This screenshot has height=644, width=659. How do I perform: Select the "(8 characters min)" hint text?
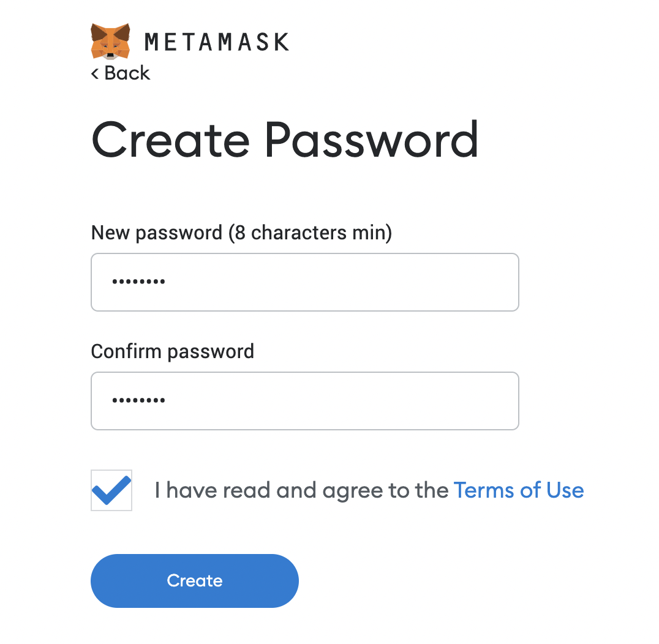309,233
